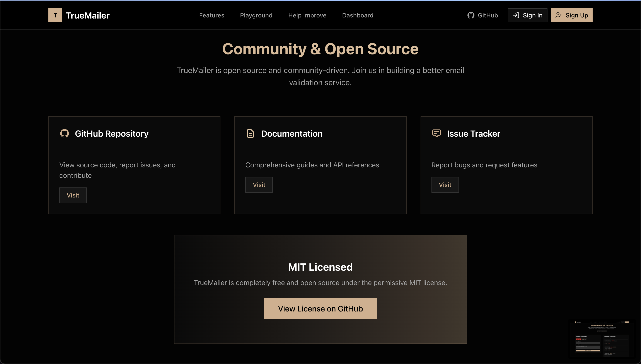Click the GitHub link text in header
641x364 pixels.
click(488, 15)
